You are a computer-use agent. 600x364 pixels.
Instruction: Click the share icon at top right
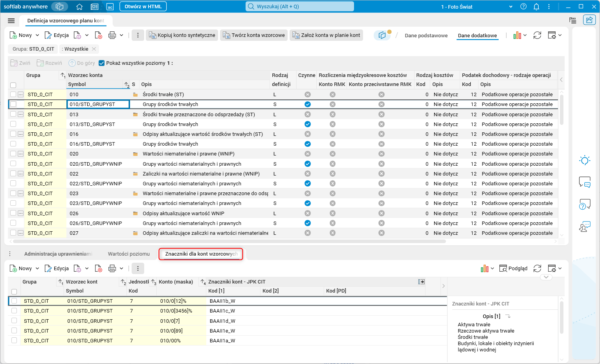tap(589, 20)
